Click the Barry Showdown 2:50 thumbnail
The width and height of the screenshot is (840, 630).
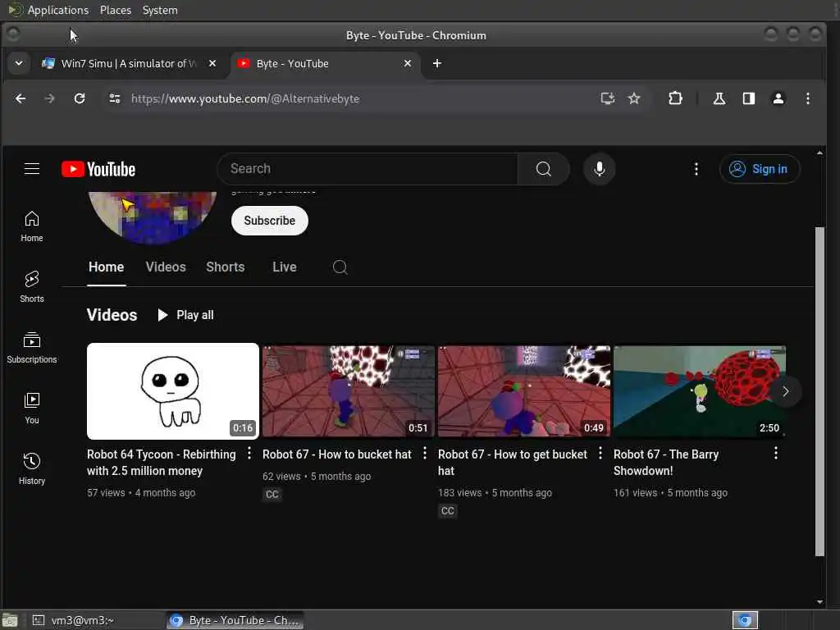pyautogui.click(x=699, y=391)
